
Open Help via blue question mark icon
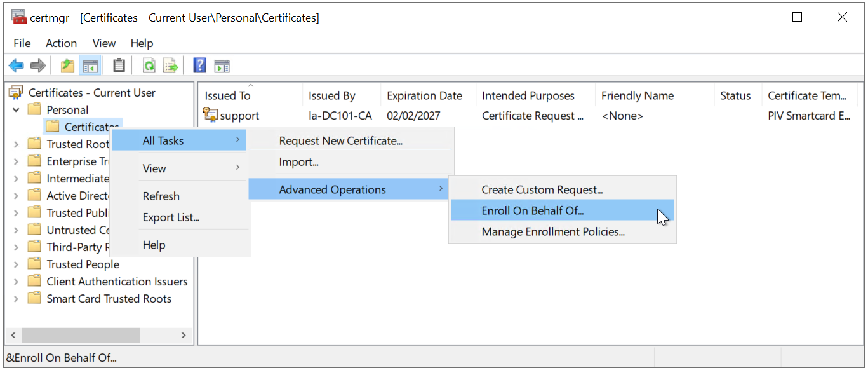(x=199, y=65)
